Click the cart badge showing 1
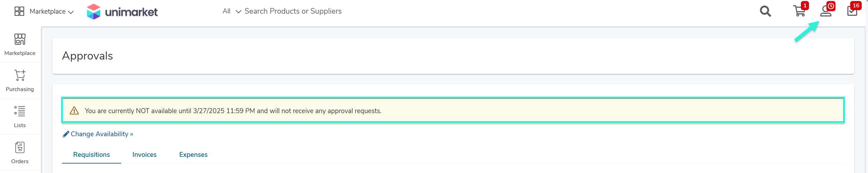This screenshot has width=868, height=173. [x=805, y=6]
